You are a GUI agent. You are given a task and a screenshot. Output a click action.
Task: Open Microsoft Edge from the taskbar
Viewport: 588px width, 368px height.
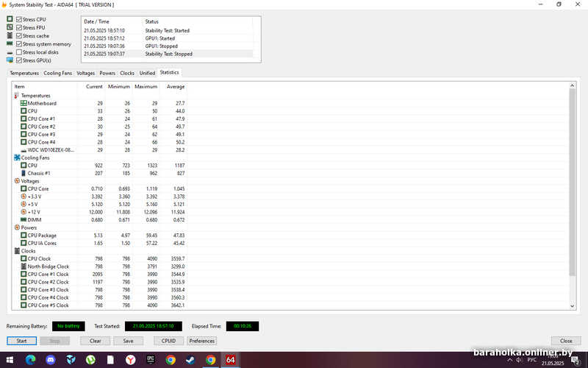(30, 360)
